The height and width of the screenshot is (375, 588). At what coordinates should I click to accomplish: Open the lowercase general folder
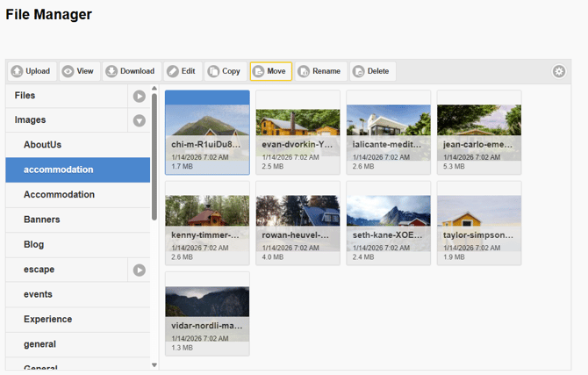pos(77,344)
